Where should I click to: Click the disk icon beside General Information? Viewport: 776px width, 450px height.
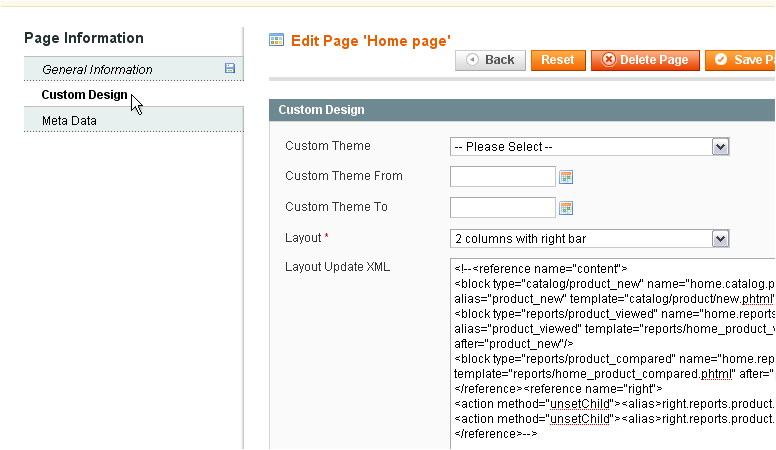pos(230,68)
